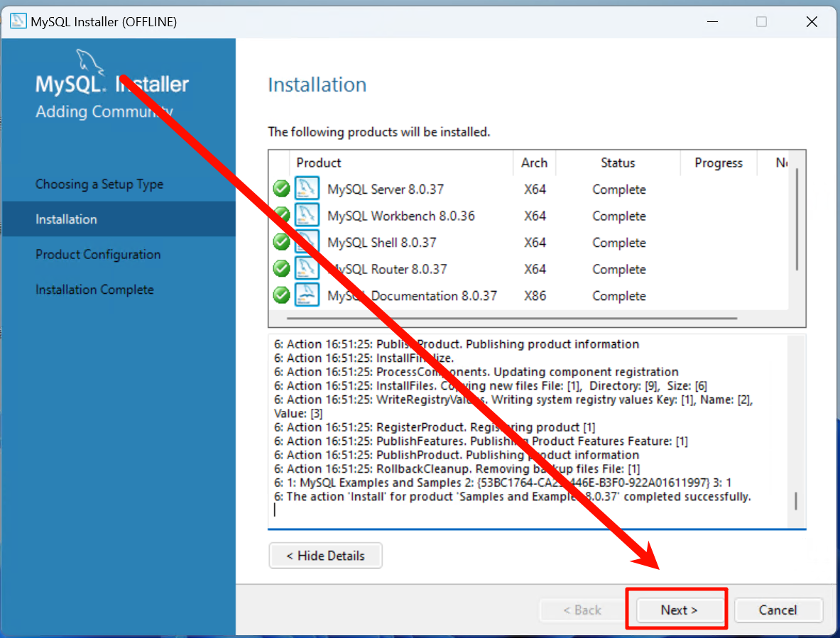The image size is (840, 638).
Task: Click green check mark beside MySQL Server
Action: [281, 189]
